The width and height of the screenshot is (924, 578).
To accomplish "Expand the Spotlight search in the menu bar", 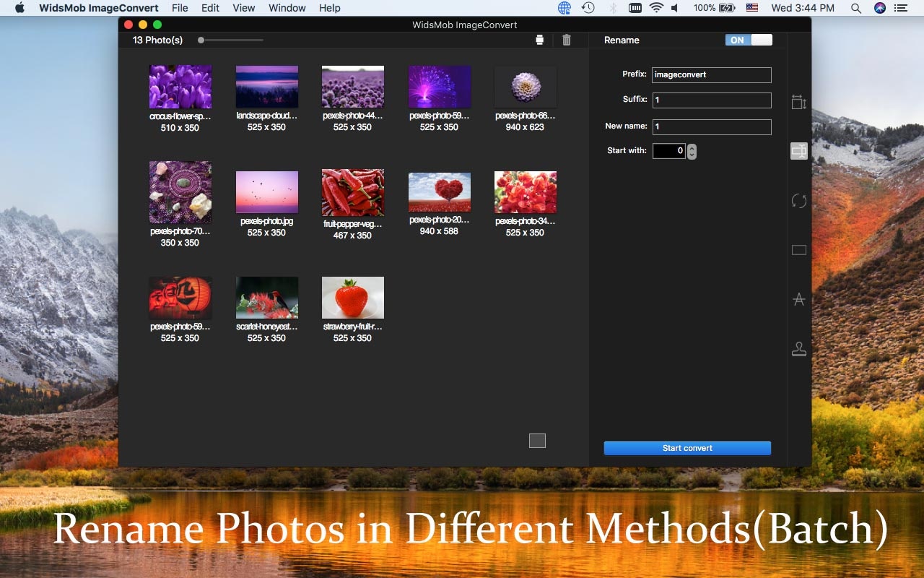I will point(855,8).
